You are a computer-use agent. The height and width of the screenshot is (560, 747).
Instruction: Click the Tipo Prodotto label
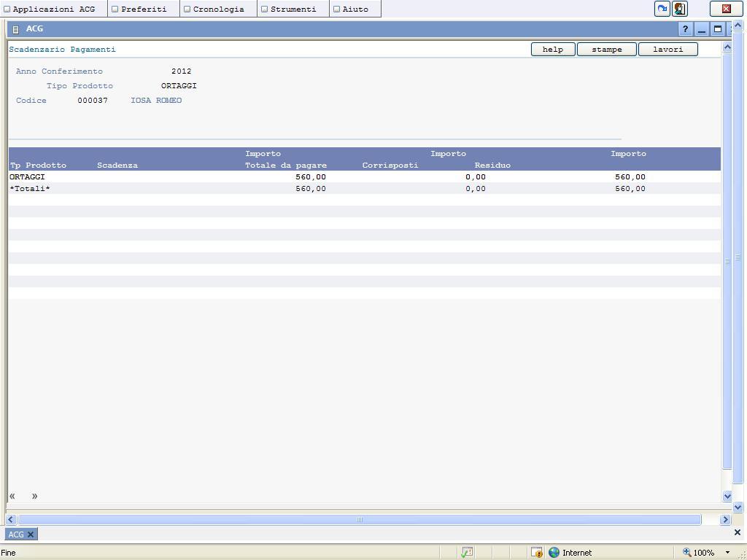80,86
